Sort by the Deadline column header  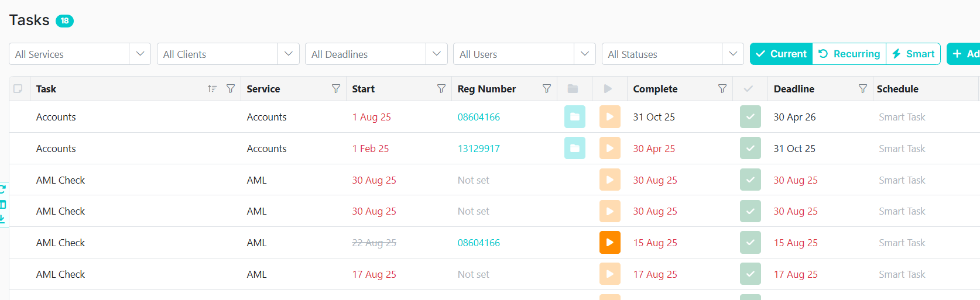794,89
